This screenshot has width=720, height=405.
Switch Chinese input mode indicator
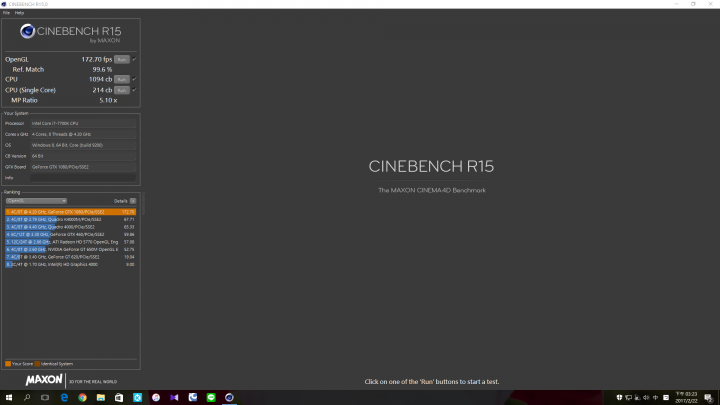[x=655, y=398]
